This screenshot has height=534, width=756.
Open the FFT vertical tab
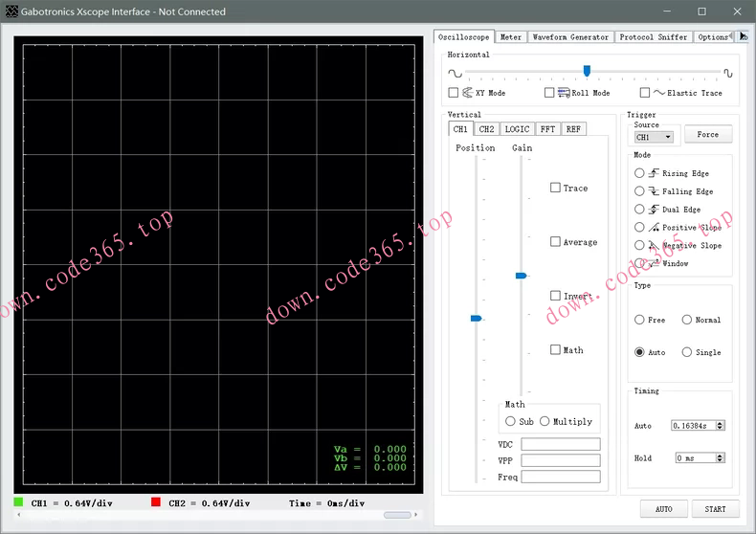[547, 129]
